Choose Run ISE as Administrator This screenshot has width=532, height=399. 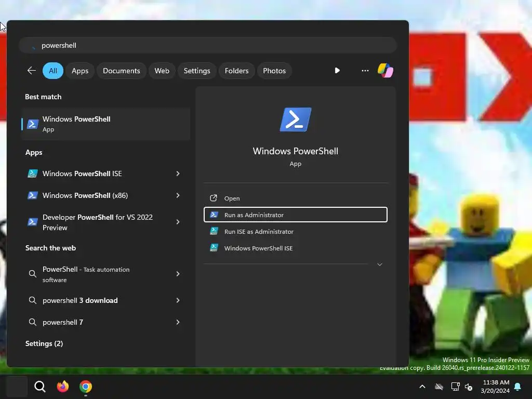[296, 231]
